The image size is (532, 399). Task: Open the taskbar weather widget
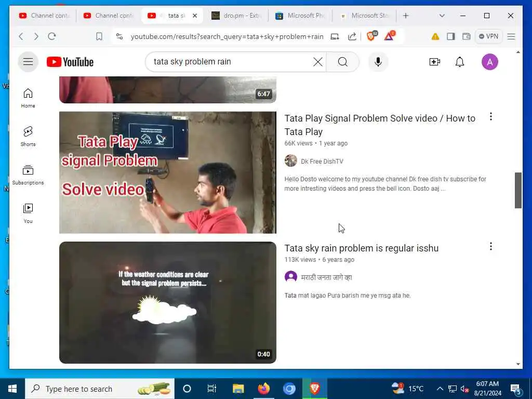(407, 389)
